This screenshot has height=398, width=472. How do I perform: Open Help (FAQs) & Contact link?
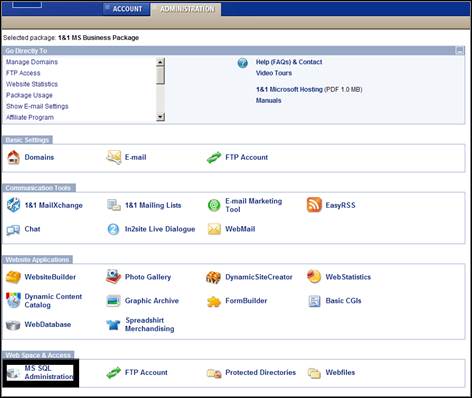click(289, 62)
